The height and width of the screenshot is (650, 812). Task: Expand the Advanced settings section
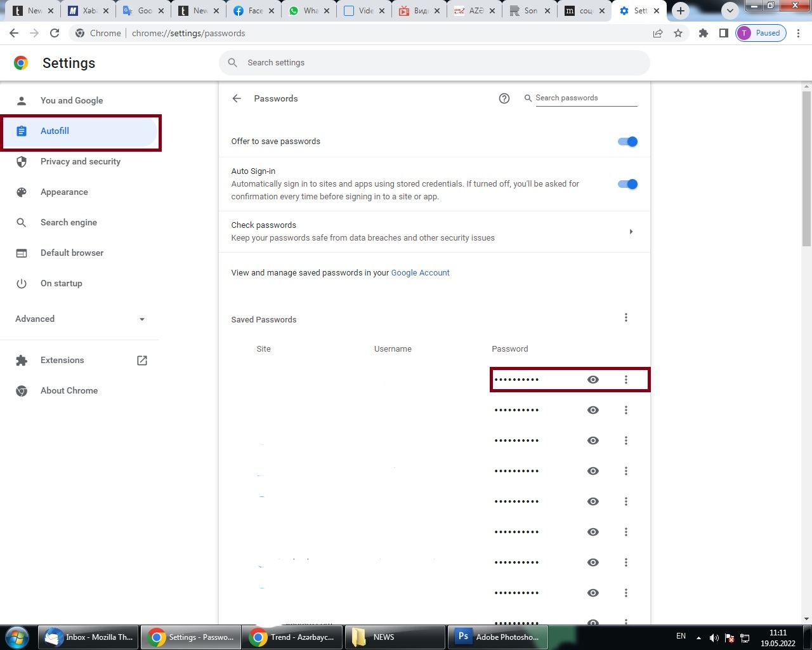(80, 319)
